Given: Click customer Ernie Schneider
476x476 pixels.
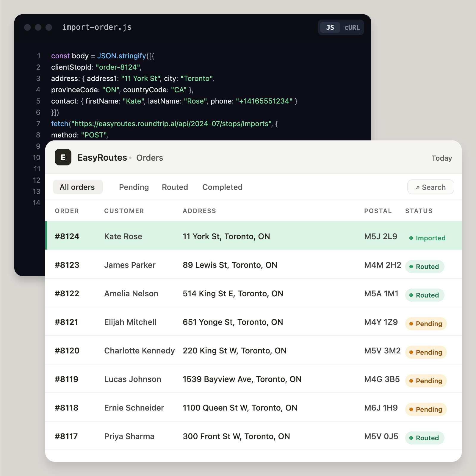Looking at the screenshot, I should tap(134, 408).
